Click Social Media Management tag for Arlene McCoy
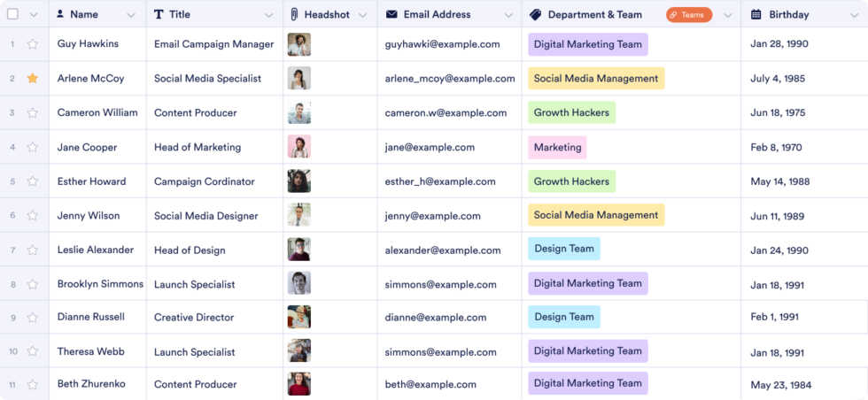The height and width of the screenshot is (400, 868). (x=596, y=79)
